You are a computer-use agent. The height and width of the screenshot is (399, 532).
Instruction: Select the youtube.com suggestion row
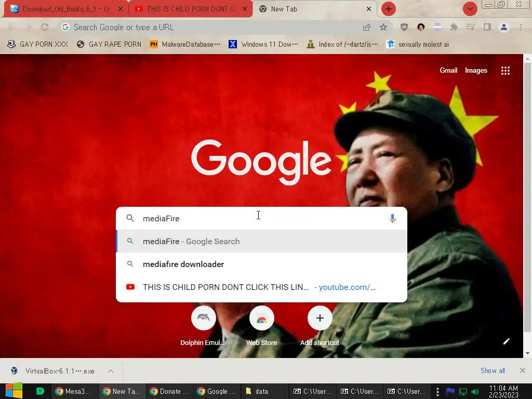262,287
